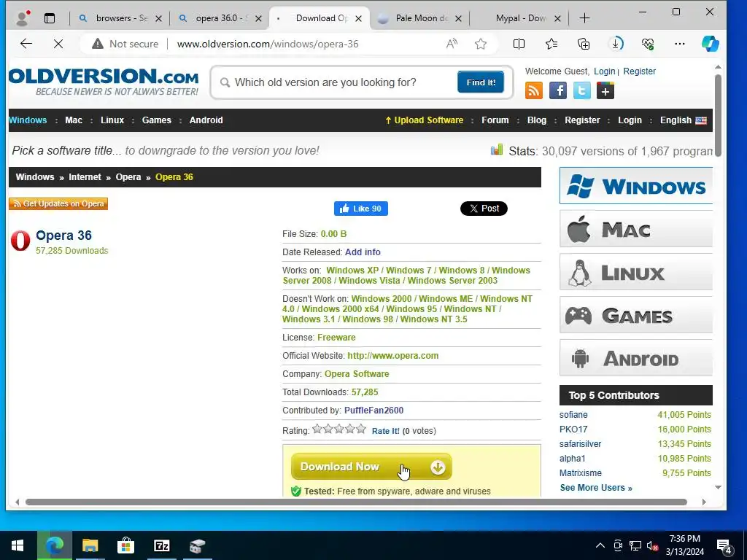Click the X Post button
The image size is (747, 560).
(x=484, y=209)
